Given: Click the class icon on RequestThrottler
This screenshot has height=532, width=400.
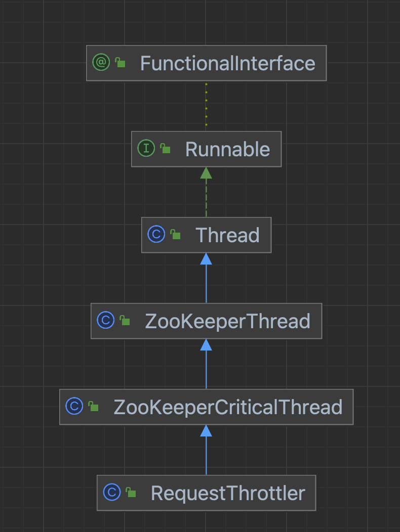Looking at the screenshot, I should (x=111, y=492).
